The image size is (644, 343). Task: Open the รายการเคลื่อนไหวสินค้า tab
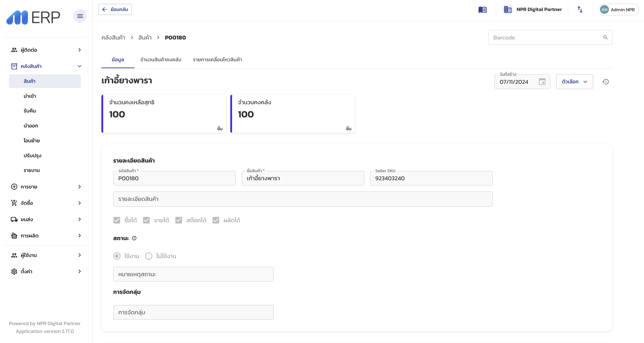217,60
